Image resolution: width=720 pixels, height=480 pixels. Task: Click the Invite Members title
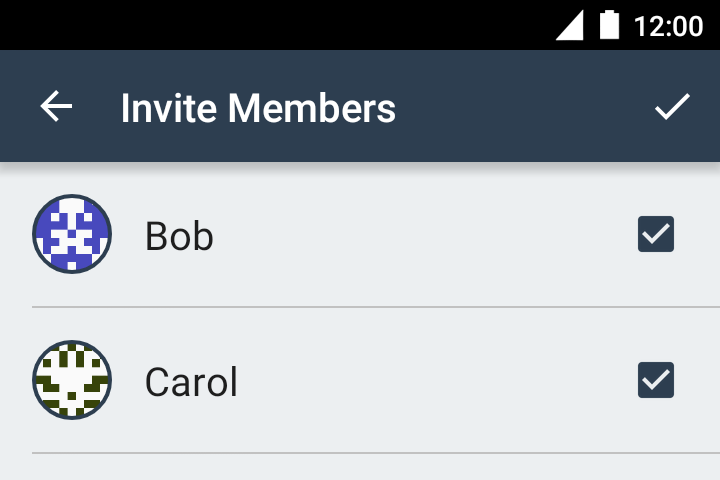click(258, 108)
